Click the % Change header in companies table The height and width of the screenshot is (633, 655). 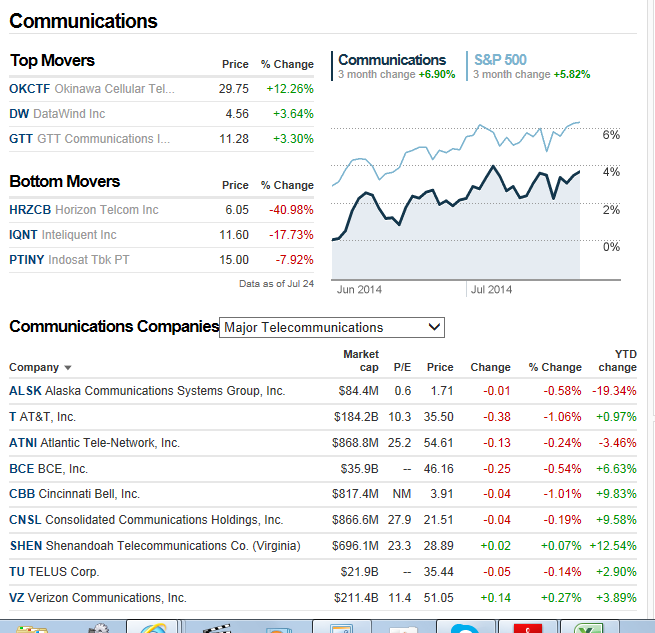pos(555,367)
